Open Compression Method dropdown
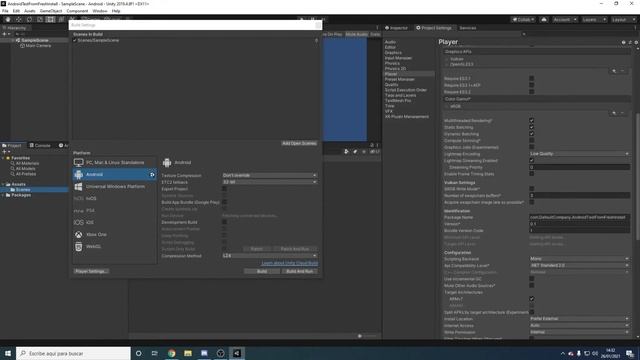 pos(269,256)
